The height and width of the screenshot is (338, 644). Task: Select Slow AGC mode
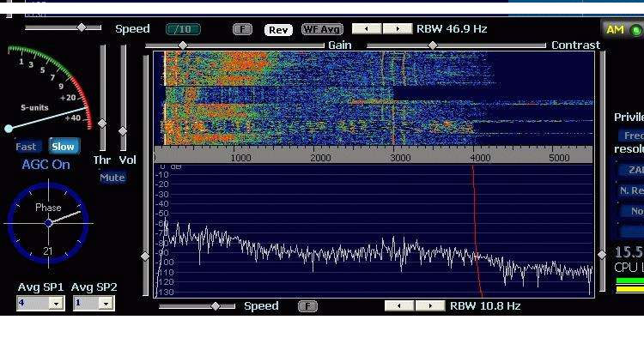click(64, 147)
